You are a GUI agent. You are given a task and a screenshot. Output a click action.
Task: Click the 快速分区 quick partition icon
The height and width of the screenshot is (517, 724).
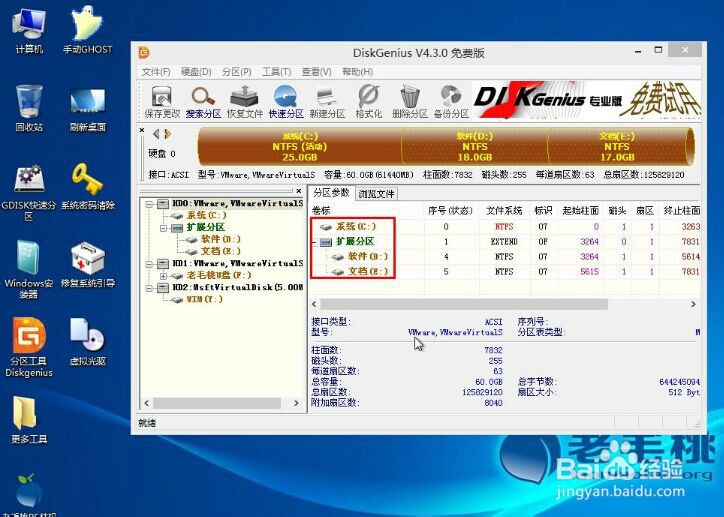click(286, 101)
